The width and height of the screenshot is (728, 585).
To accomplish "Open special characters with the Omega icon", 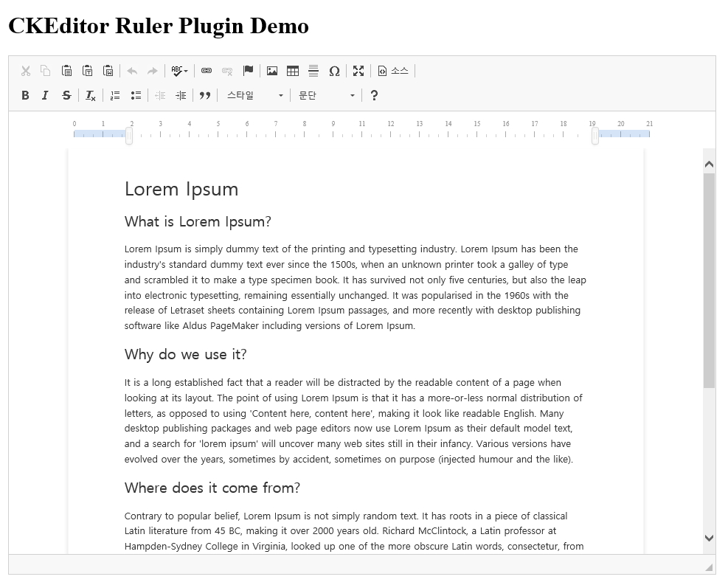I will (334, 71).
